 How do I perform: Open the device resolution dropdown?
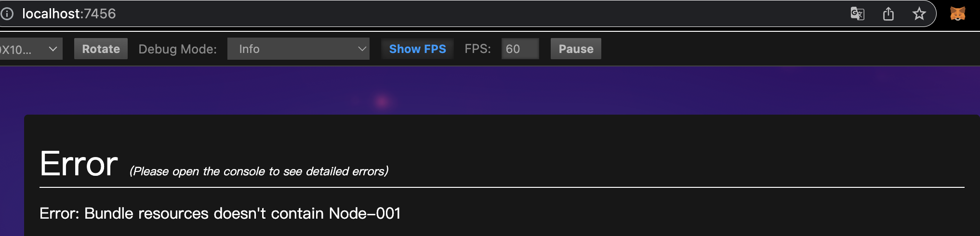coord(30,49)
